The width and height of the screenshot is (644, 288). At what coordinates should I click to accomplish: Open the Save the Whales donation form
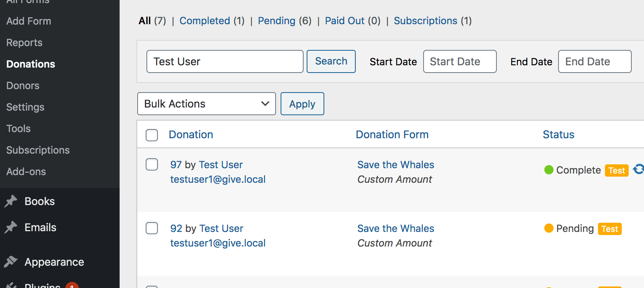click(x=396, y=164)
